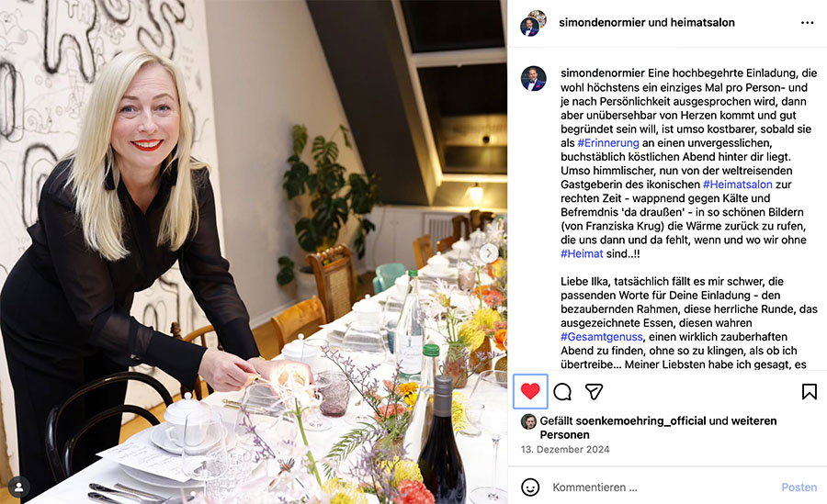Viewport: 827px width, 504px height.
Task: Share post via paper plane icon
Action: pos(594,392)
